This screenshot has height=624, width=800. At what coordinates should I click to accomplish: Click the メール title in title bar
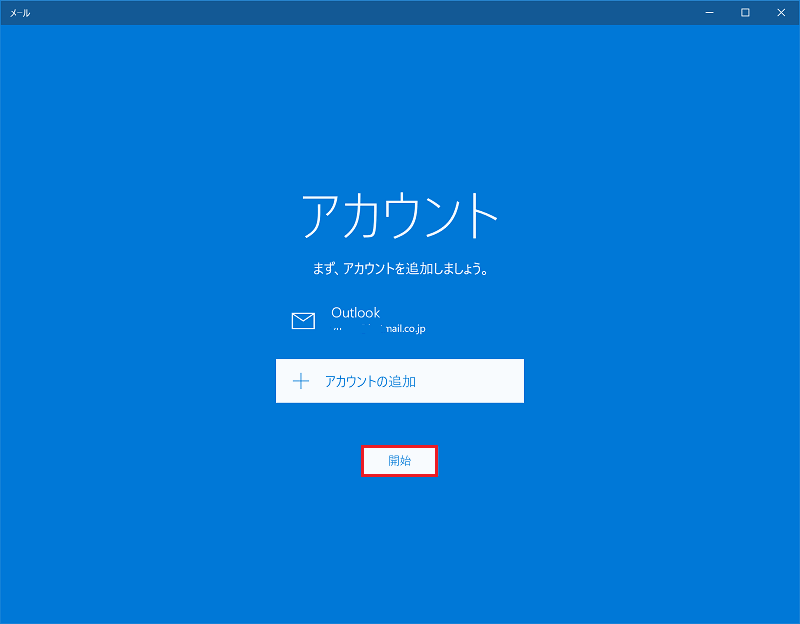[20, 13]
